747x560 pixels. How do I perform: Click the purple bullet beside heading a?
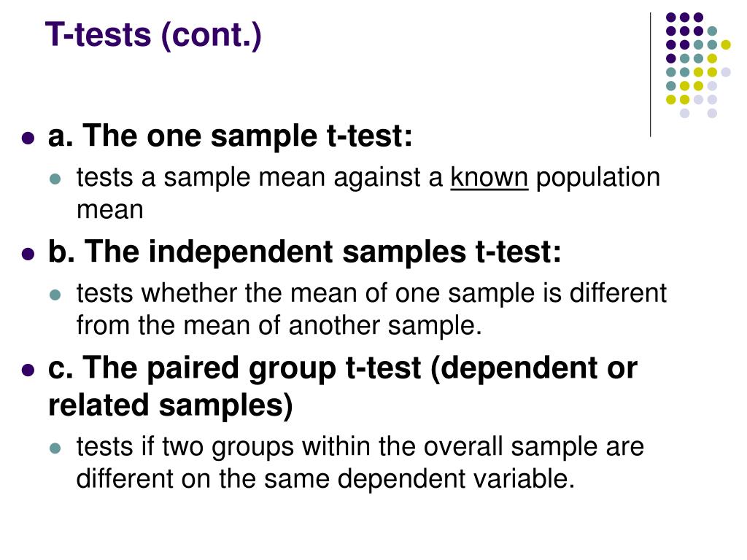click(x=28, y=139)
